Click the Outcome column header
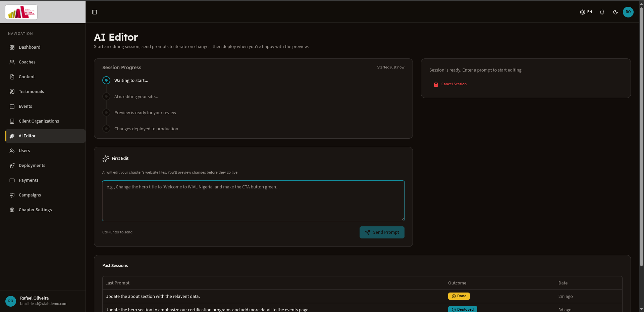 click(x=457, y=283)
